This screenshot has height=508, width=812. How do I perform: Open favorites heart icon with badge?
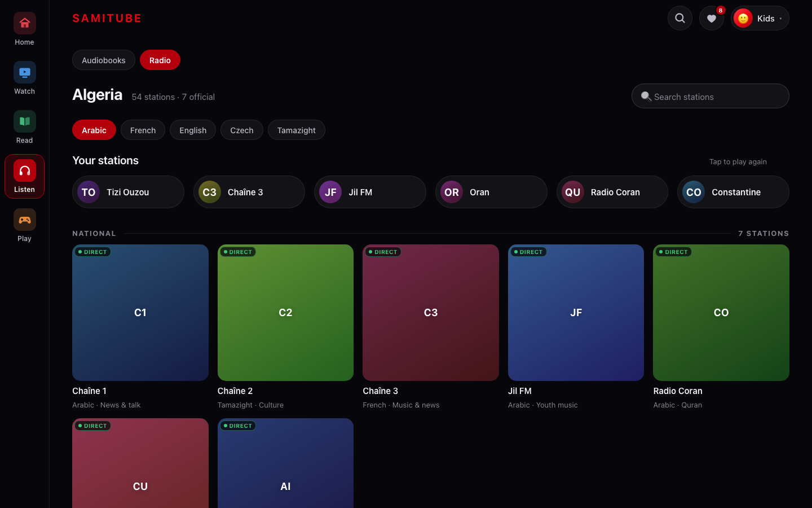712,18
